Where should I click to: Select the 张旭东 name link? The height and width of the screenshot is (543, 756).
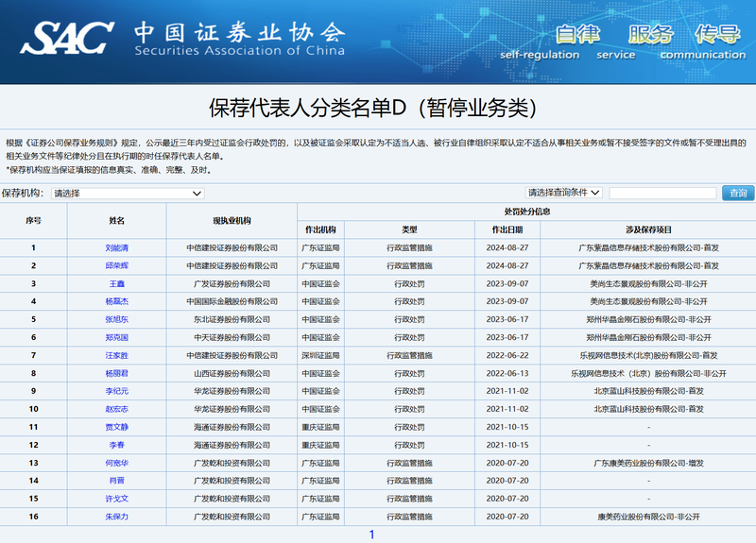point(117,319)
